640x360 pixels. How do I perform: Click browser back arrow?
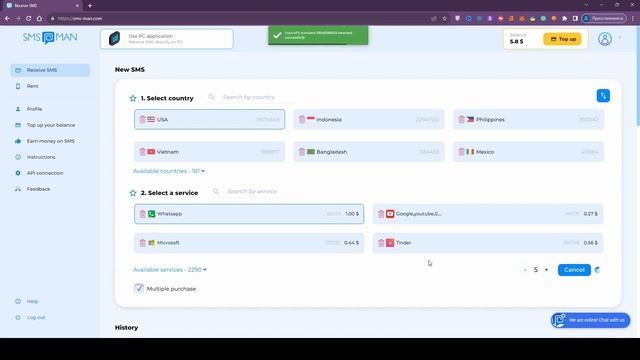(7, 18)
